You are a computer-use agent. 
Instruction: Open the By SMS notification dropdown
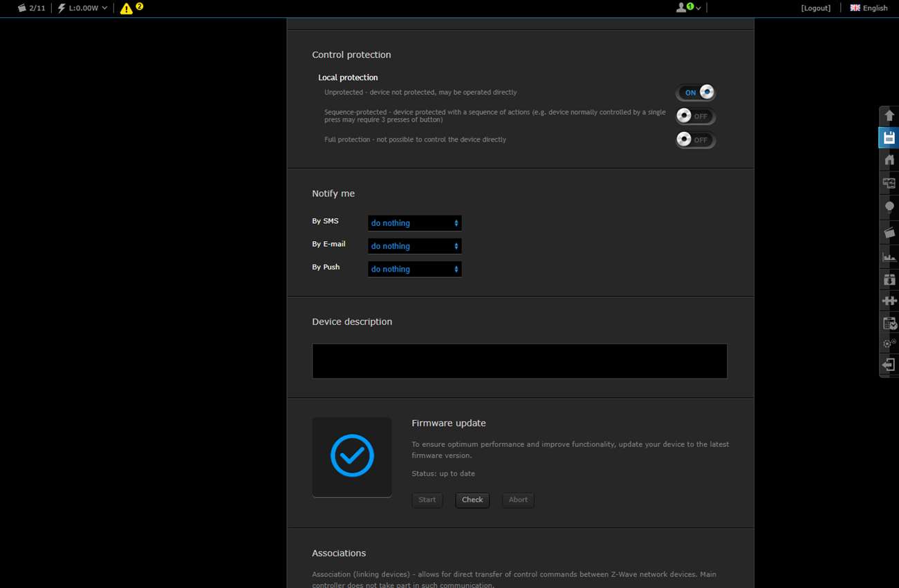pyautogui.click(x=414, y=223)
